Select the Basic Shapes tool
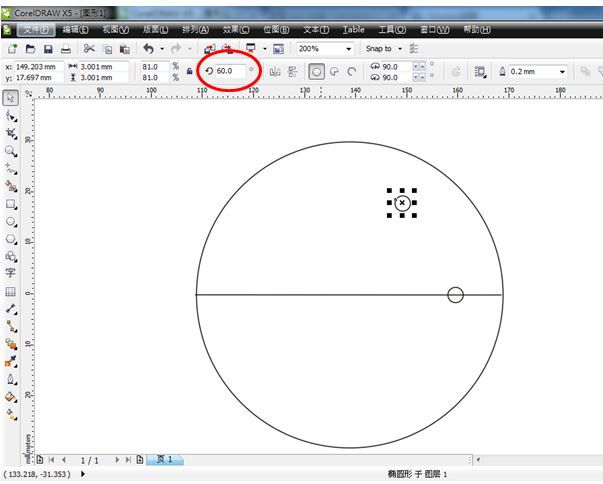 [11, 256]
